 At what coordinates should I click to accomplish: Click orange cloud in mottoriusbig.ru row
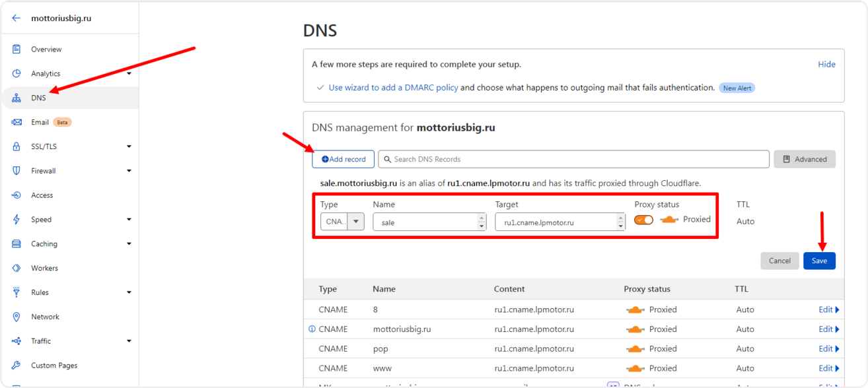[x=635, y=329]
